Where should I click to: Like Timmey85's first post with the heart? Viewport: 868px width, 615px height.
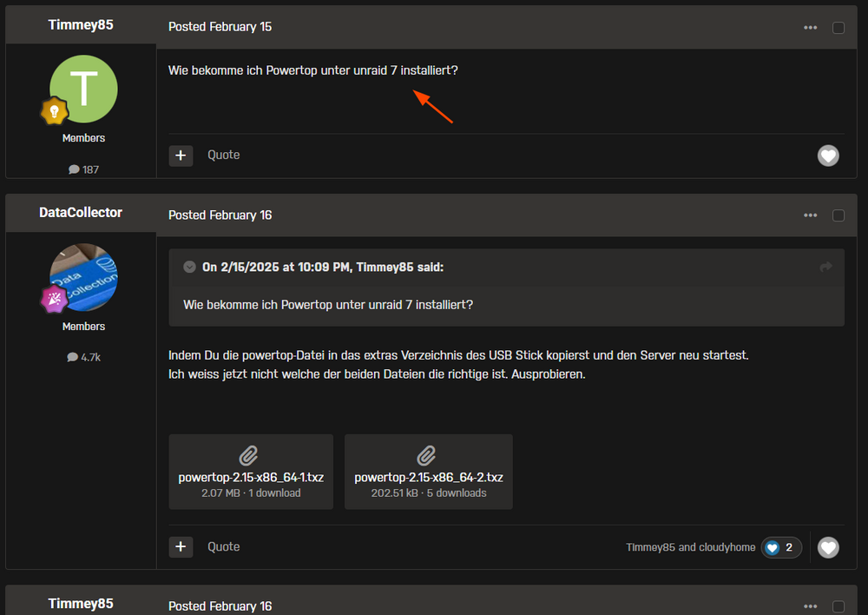tap(828, 155)
